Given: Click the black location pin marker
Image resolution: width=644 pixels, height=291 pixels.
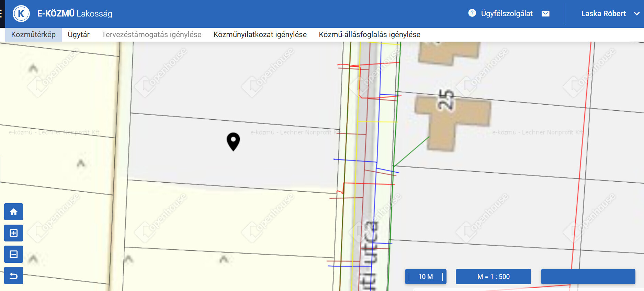Looking at the screenshot, I should (233, 141).
